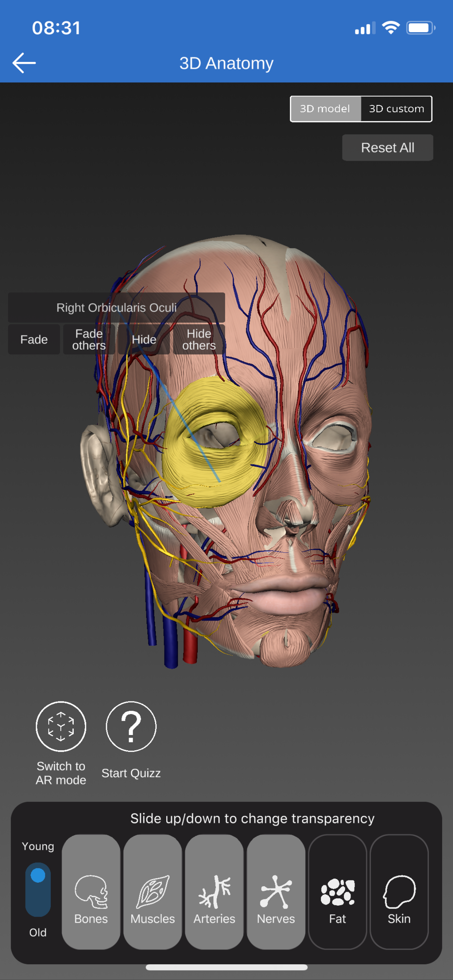Image resolution: width=453 pixels, height=980 pixels.
Task: Start Quizz with the question mark icon
Action: coord(131,726)
